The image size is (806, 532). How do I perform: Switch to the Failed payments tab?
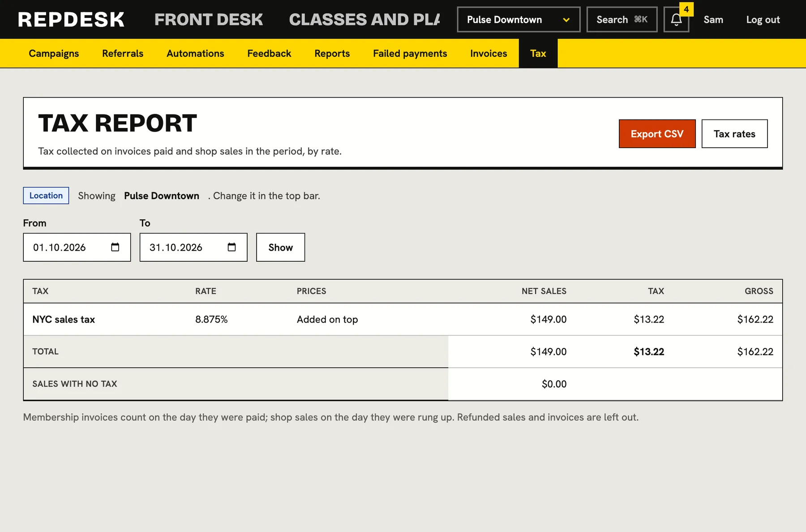coord(410,53)
